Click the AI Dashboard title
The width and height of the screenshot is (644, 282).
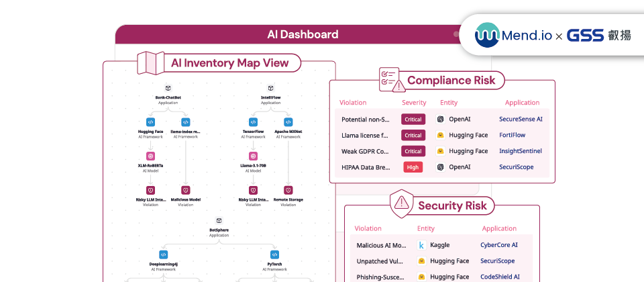coord(303,34)
